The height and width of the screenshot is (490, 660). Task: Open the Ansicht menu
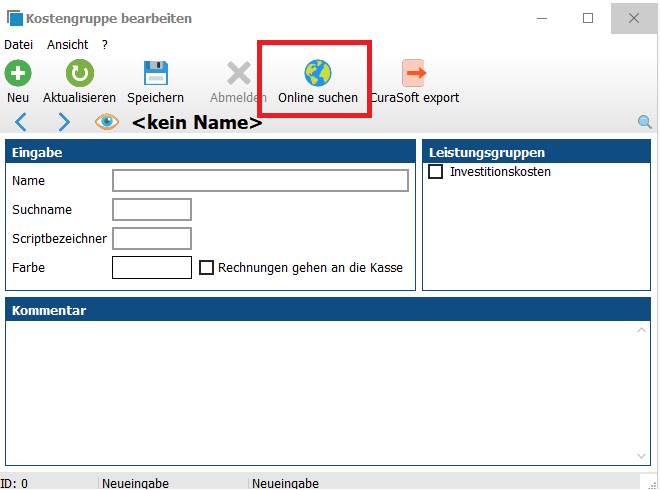pyautogui.click(x=67, y=45)
